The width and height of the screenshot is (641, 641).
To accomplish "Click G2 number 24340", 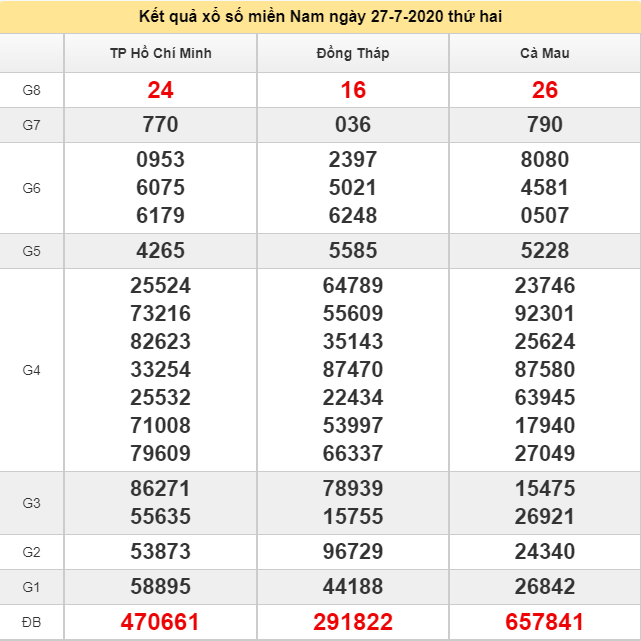I will click(545, 551).
